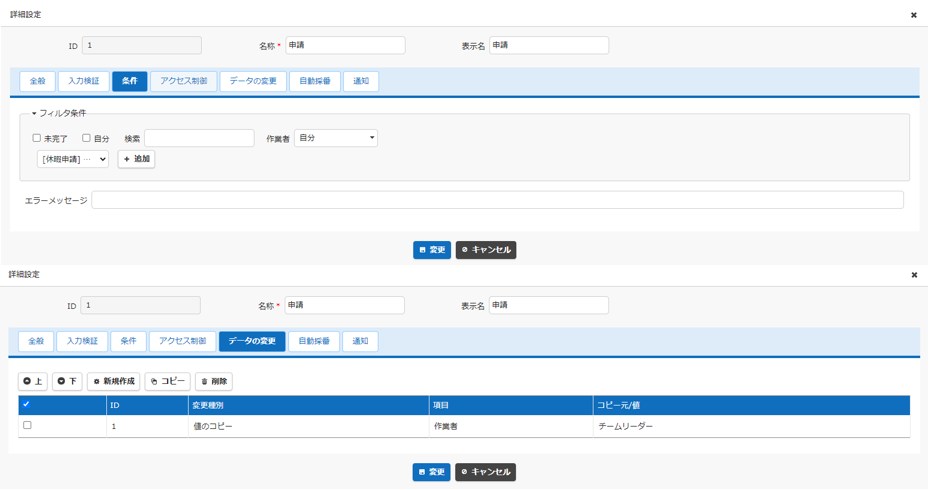Viewport: 932px width, 490px height.
Task: Click the コピー button in the toolbar
Action: [x=167, y=381]
